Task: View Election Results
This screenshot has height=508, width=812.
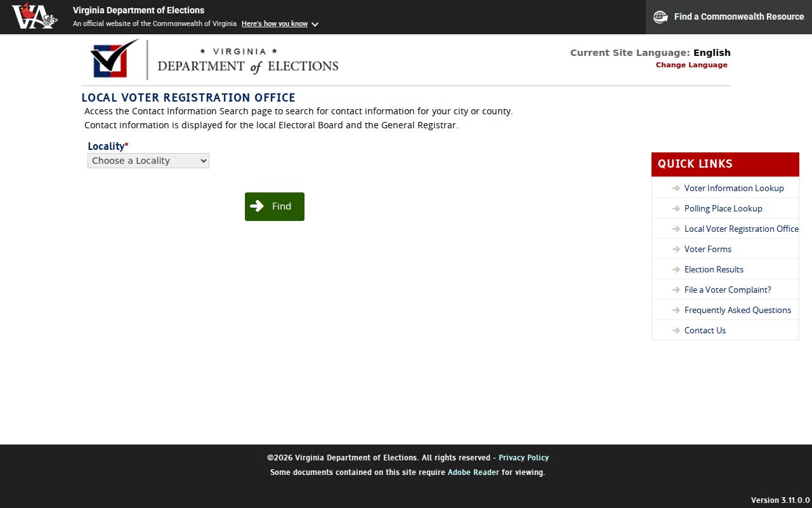Action: click(714, 269)
